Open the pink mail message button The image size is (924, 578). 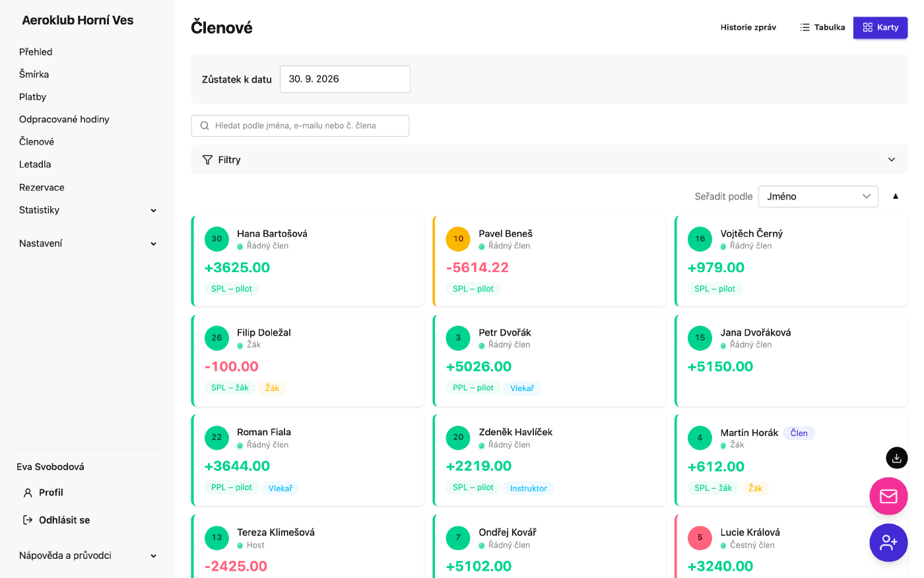coord(888,496)
